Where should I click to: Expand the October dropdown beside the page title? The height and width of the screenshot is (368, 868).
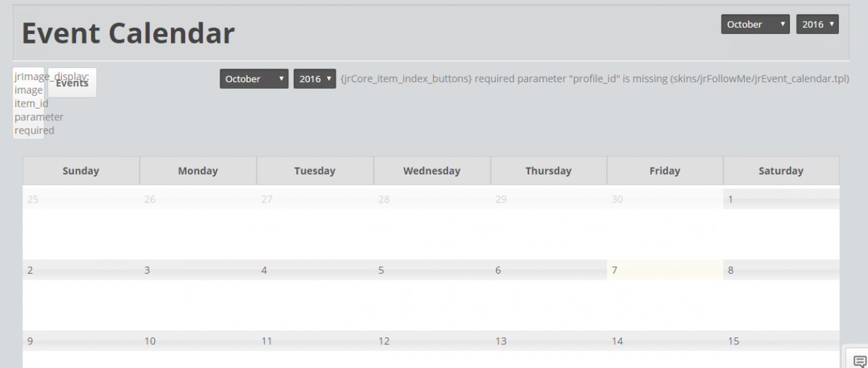click(x=755, y=24)
